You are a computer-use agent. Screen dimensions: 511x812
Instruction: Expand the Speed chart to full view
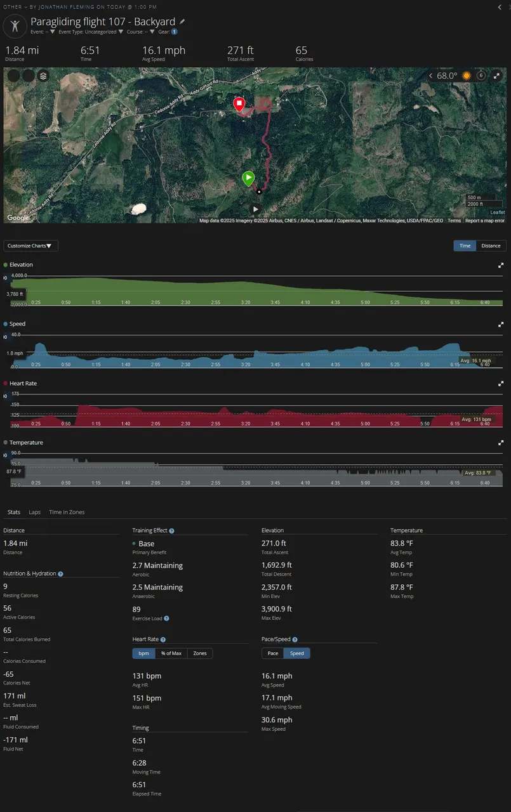500,324
